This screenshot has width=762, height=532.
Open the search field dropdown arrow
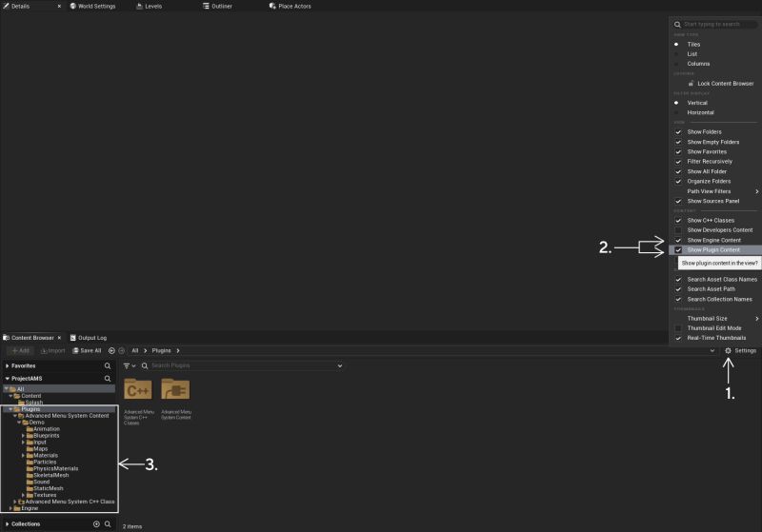coord(340,365)
